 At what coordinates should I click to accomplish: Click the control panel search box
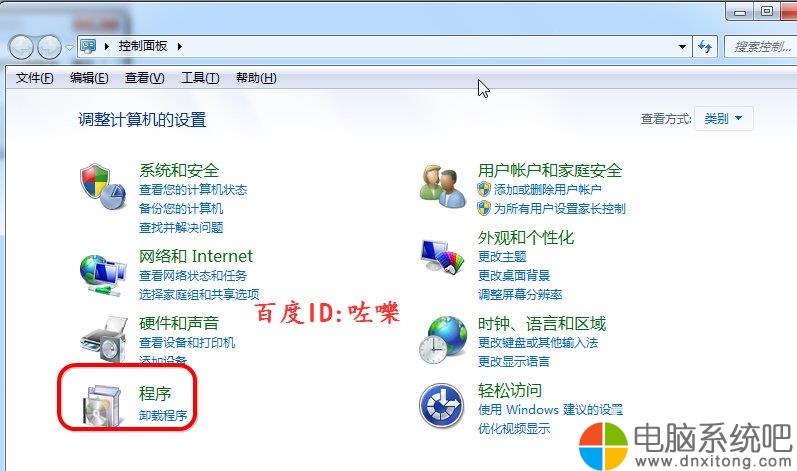coord(760,47)
